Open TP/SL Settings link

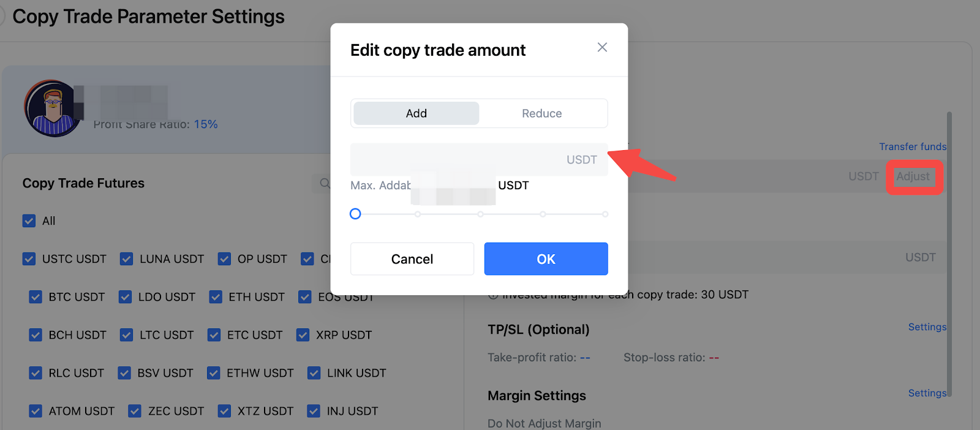pos(927,327)
